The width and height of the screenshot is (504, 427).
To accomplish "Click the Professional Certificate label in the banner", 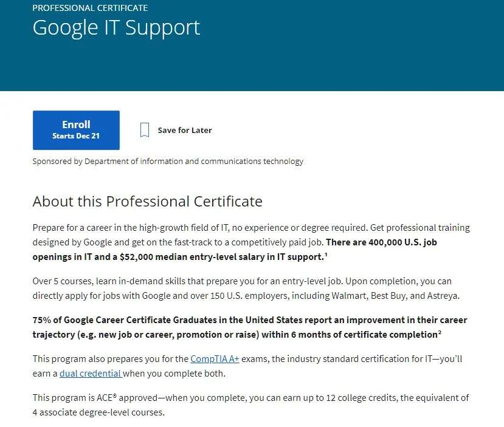I will (x=90, y=8).
